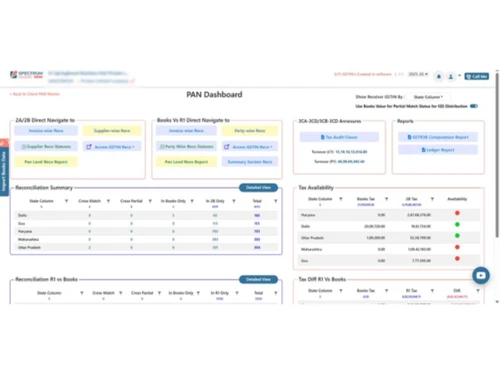Filter State Column in Reconciliation Summary
500x375 pixels.
[66, 201]
